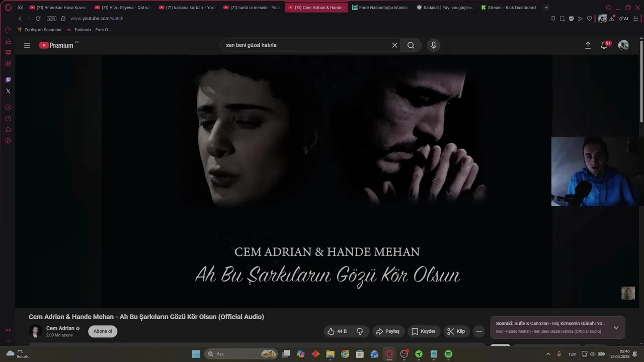Share the video via Paylaş button
The image size is (644, 362).
pyautogui.click(x=387, y=331)
